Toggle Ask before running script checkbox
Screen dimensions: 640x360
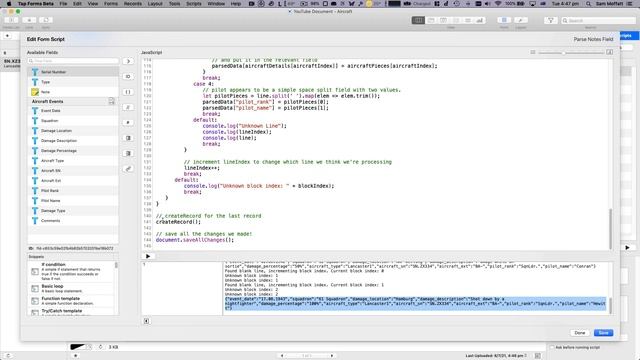click(552, 347)
